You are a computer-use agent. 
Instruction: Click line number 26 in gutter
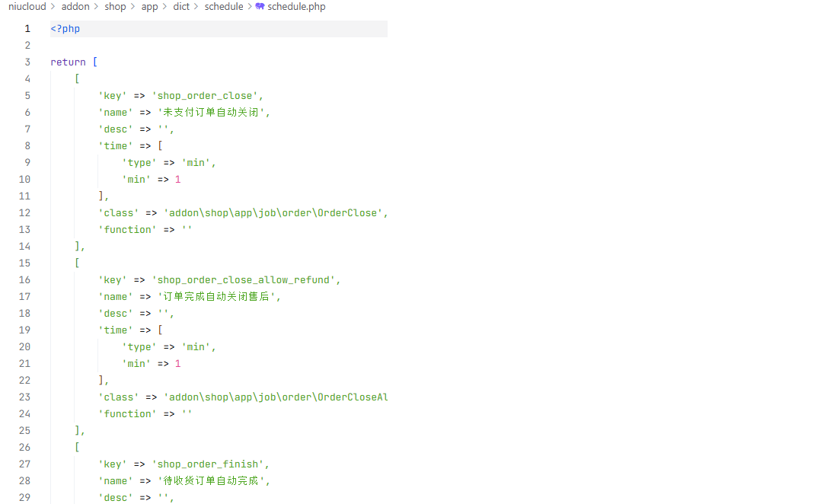pyautogui.click(x=25, y=448)
